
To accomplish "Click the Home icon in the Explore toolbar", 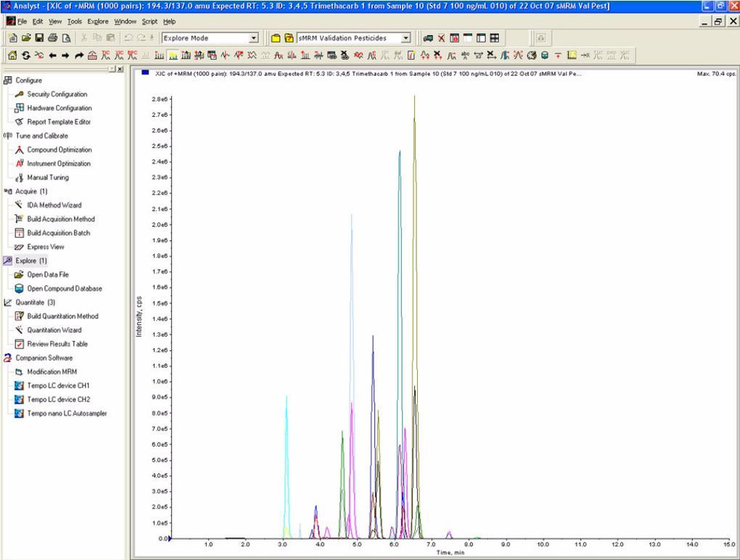I will [13, 55].
